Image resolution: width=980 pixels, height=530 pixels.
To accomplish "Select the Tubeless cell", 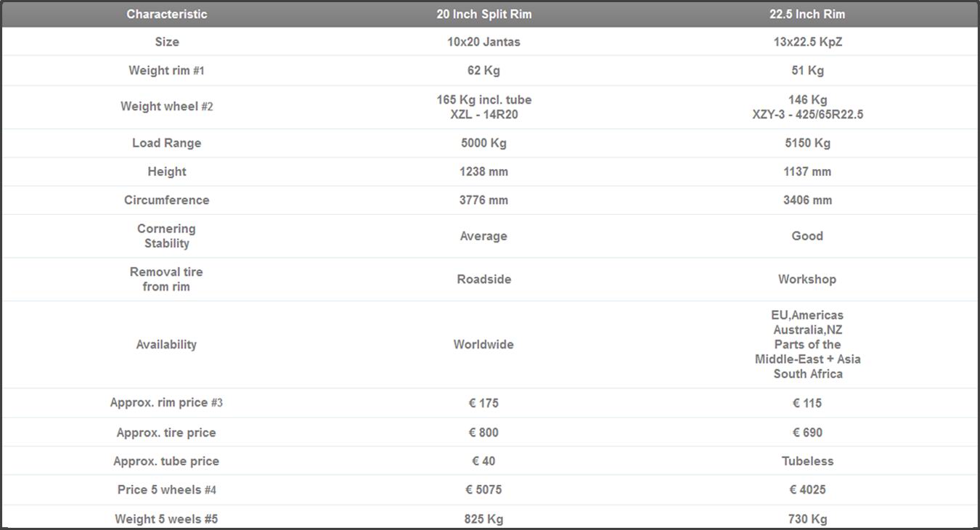I will click(x=807, y=461).
